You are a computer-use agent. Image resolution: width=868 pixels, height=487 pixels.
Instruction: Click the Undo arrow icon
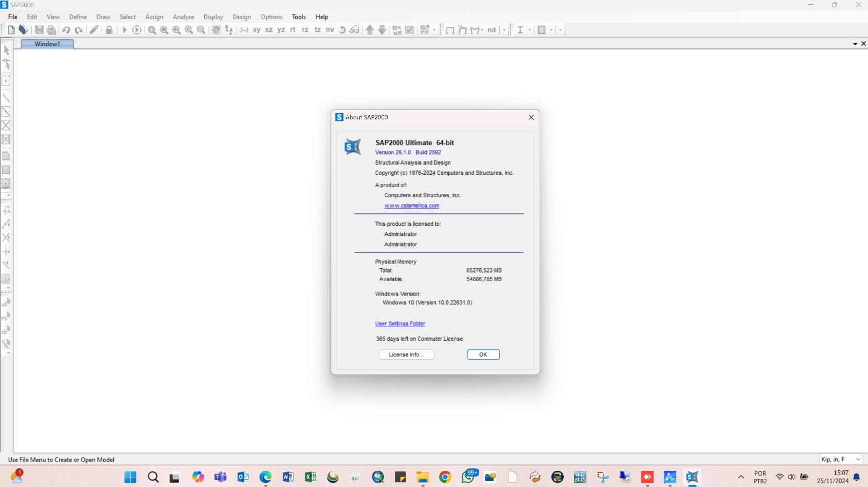coord(66,30)
